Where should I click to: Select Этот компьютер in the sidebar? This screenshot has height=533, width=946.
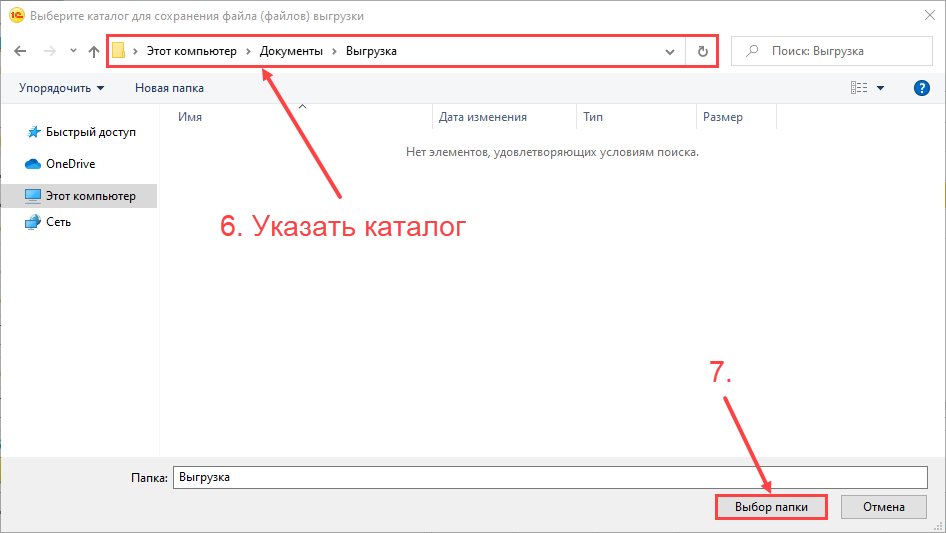coord(79,196)
